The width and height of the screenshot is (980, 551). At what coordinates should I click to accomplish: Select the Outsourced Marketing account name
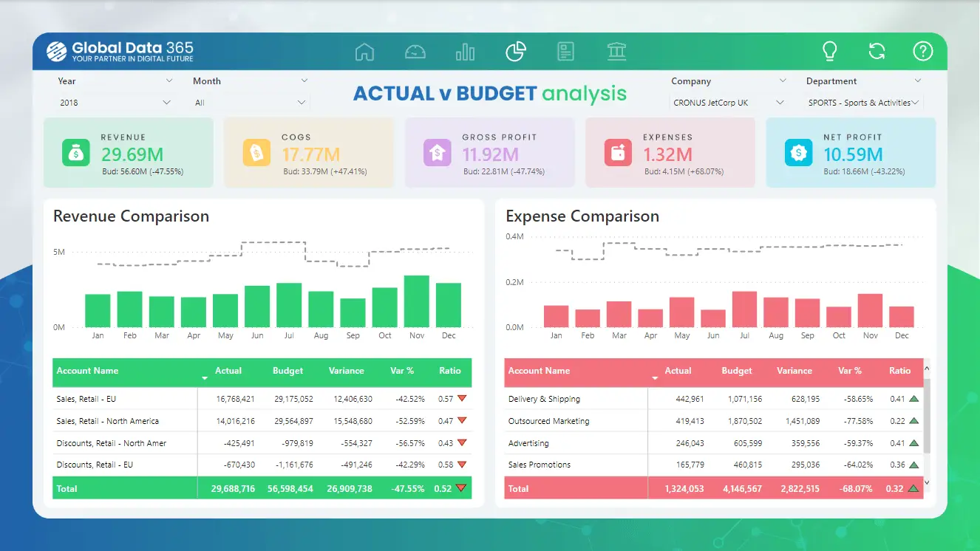549,421
